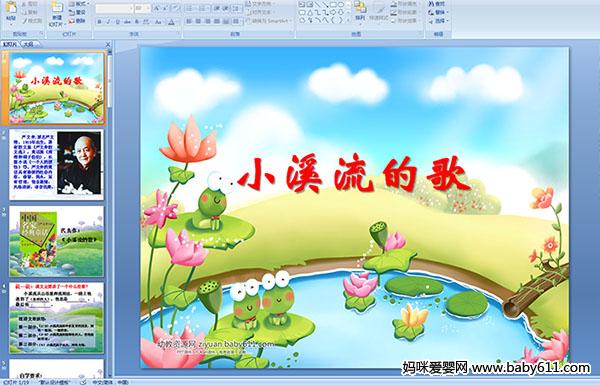The width and height of the screenshot is (600, 385).
Task: Click the Find button in Editing group
Action: click(438, 4)
